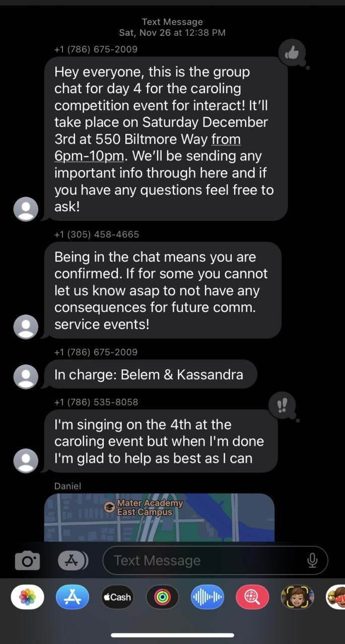Image resolution: width=345 pixels, height=644 pixels.
Task: Tap the thumbs up reaction bubble
Action: tap(292, 52)
